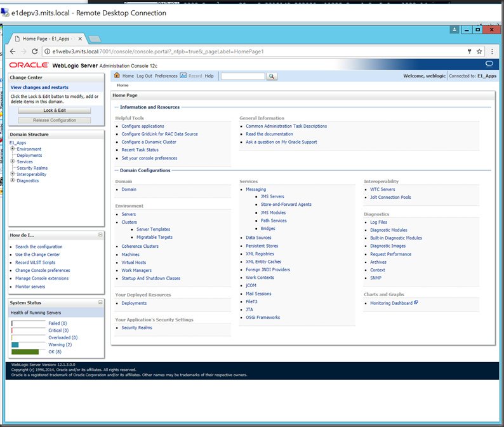Expand the Diagnostics tree node
The width and height of the screenshot is (504, 427).
point(13,180)
